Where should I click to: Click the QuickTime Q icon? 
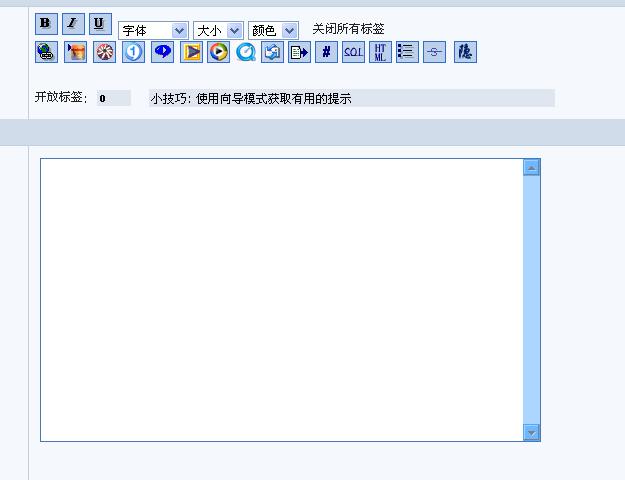tap(246, 52)
